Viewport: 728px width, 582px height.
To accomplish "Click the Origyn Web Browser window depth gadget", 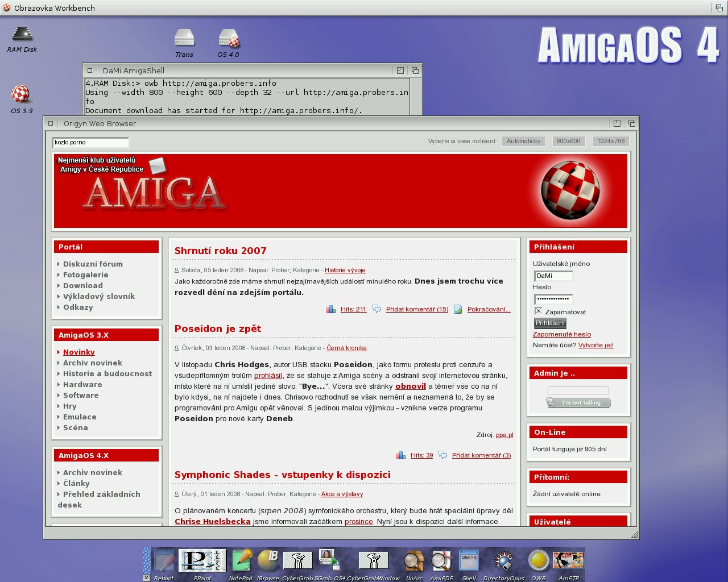I will click(x=631, y=123).
